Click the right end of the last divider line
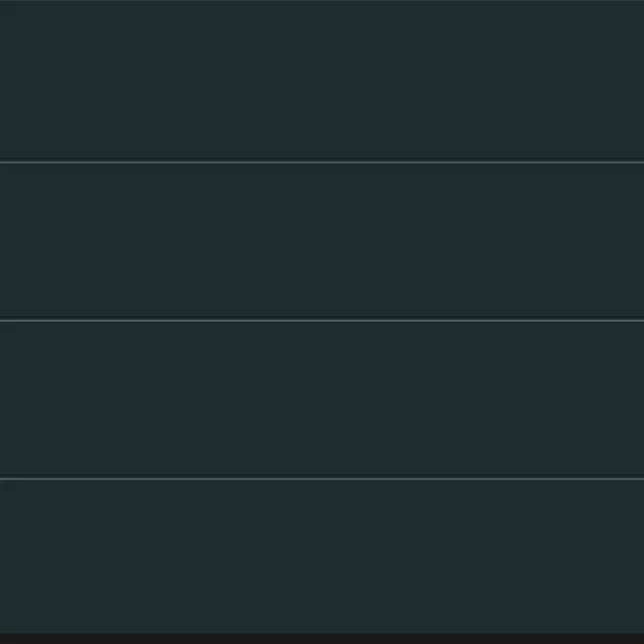Viewport: 644px width, 644px height. tap(639, 478)
